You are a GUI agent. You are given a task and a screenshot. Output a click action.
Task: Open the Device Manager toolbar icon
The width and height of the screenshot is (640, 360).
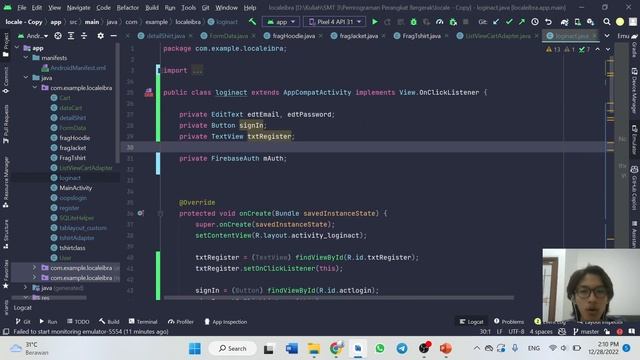pos(578,22)
